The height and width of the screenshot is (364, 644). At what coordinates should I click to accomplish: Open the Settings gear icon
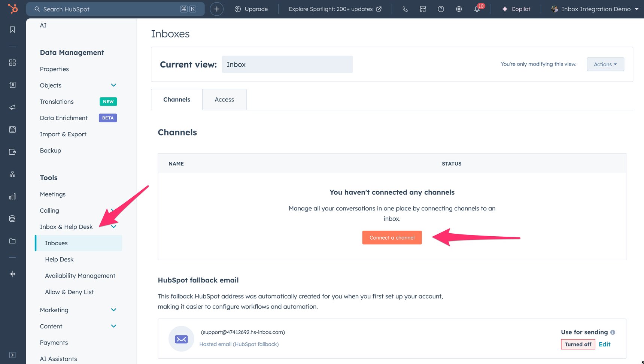[459, 9]
